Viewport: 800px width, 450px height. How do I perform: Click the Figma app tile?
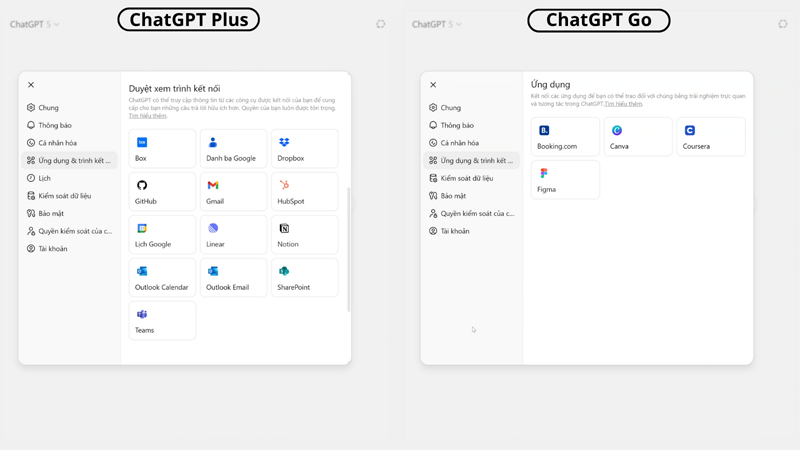coord(565,180)
